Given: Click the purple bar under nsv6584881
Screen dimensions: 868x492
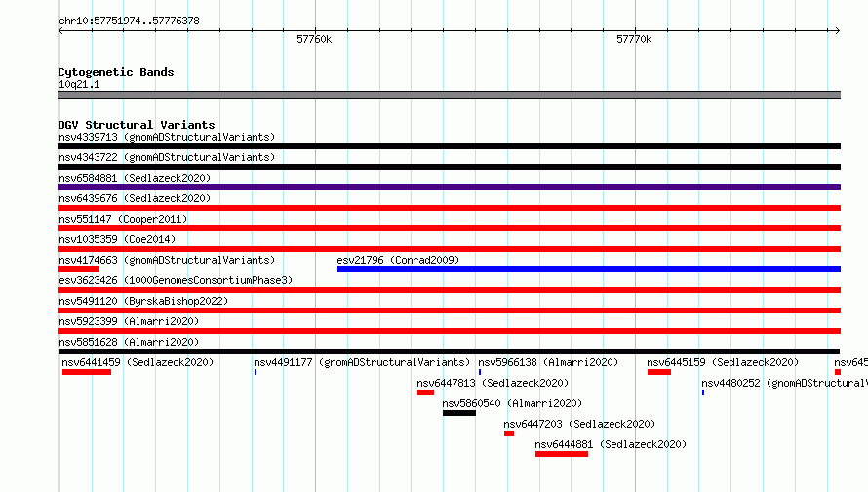Looking at the screenshot, I should click(449, 187).
